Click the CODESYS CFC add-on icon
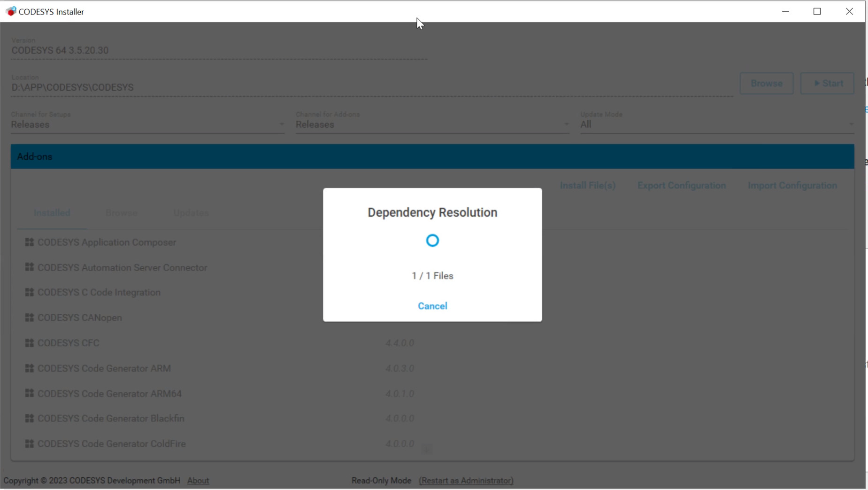 tap(29, 343)
